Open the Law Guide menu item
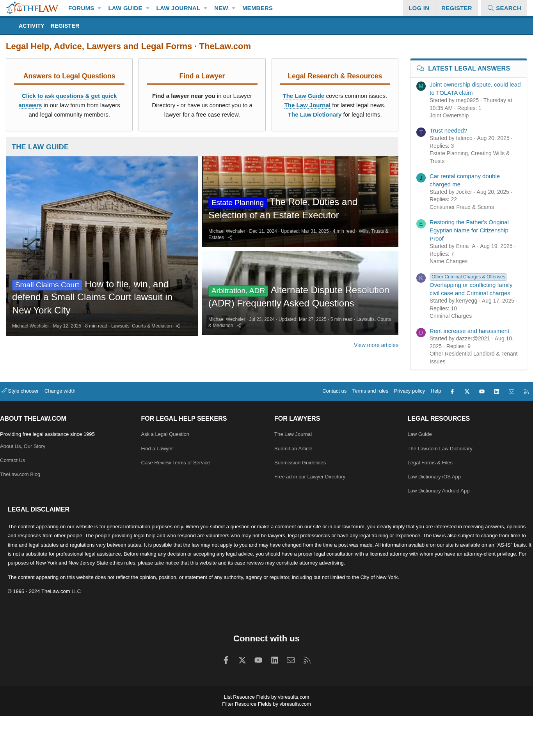The image size is (533, 756). (x=125, y=8)
